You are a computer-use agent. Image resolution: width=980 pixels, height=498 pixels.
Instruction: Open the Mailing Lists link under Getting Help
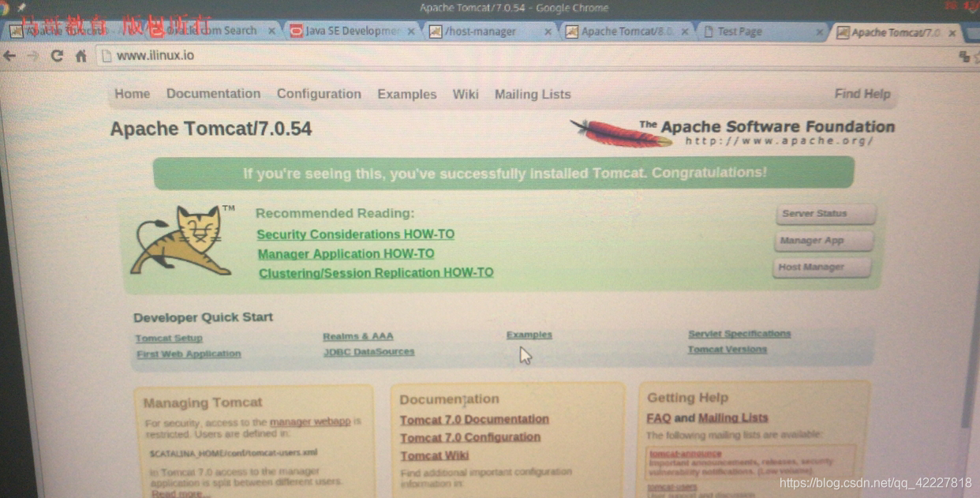[x=733, y=418]
